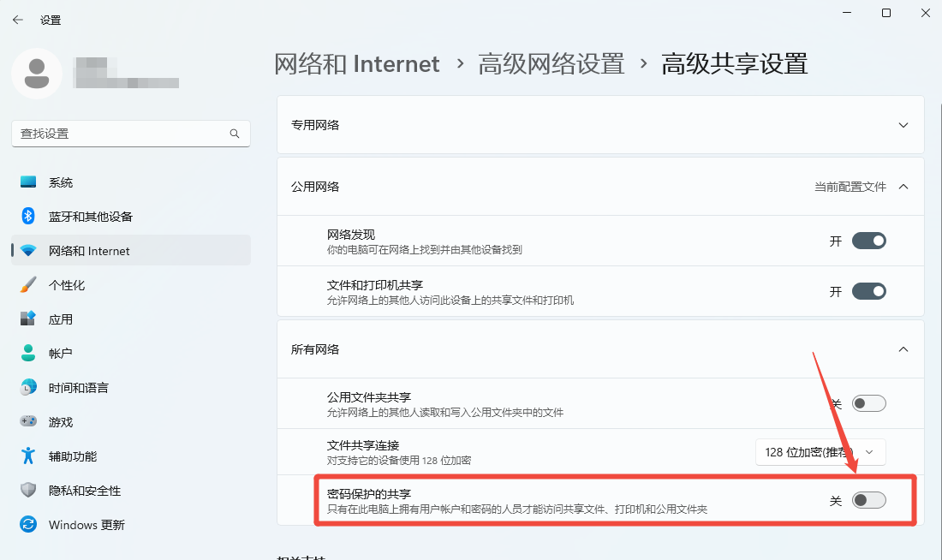Turn on 密码保护的共享 toggle
The width and height of the screenshot is (942, 560).
coord(868,500)
